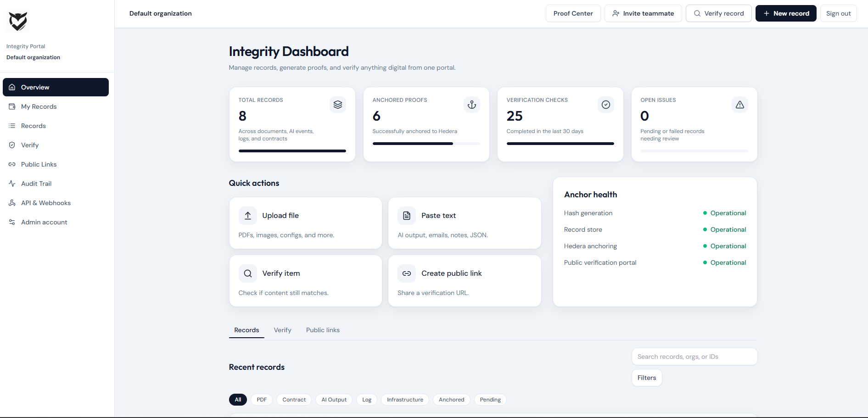Select the Admin account icon
868x418 pixels.
[x=12, y=222]
